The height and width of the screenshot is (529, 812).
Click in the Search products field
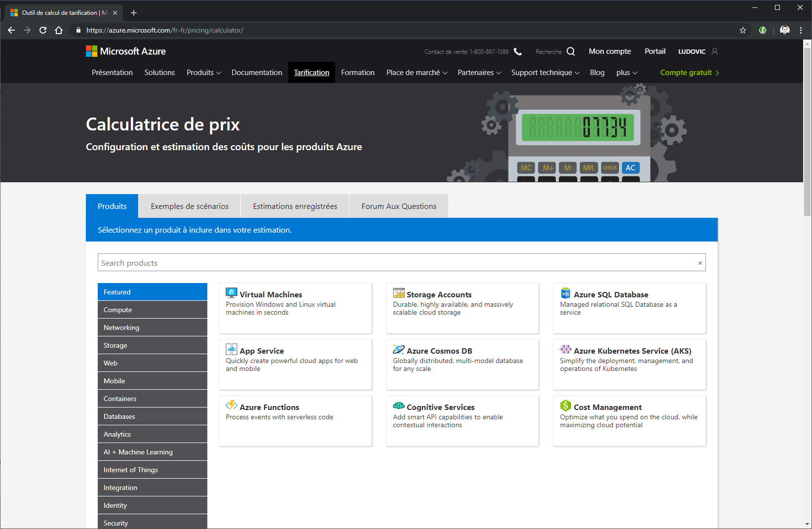coord(402,263)
